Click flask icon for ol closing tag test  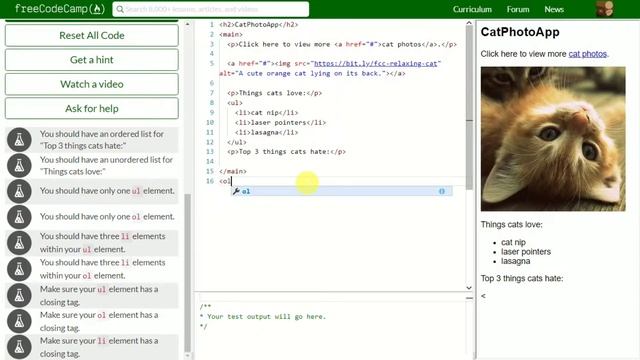point(19,321)
